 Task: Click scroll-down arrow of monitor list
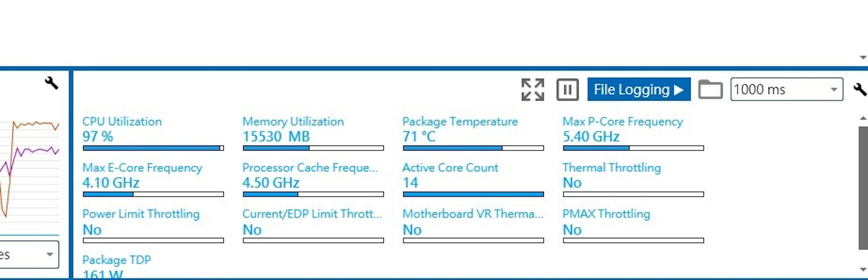tap(863, 269)
